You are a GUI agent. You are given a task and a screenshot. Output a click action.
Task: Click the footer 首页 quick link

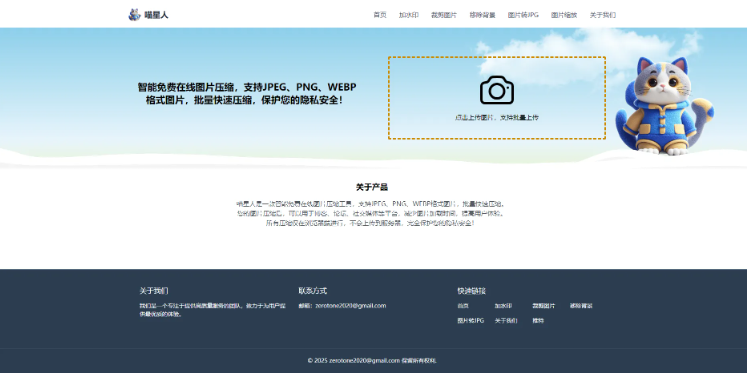462,306
